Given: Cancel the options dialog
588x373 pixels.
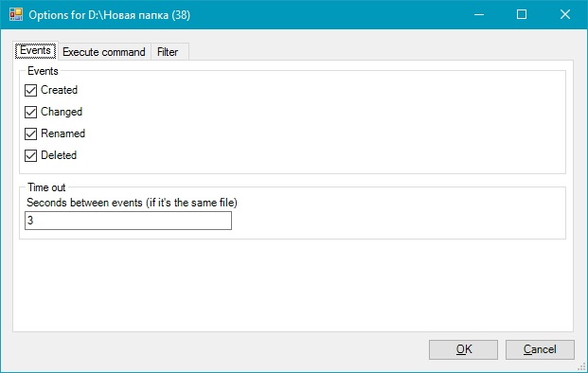Looking at the screenshot, I should pyautogui.click(x=540, y=349).
